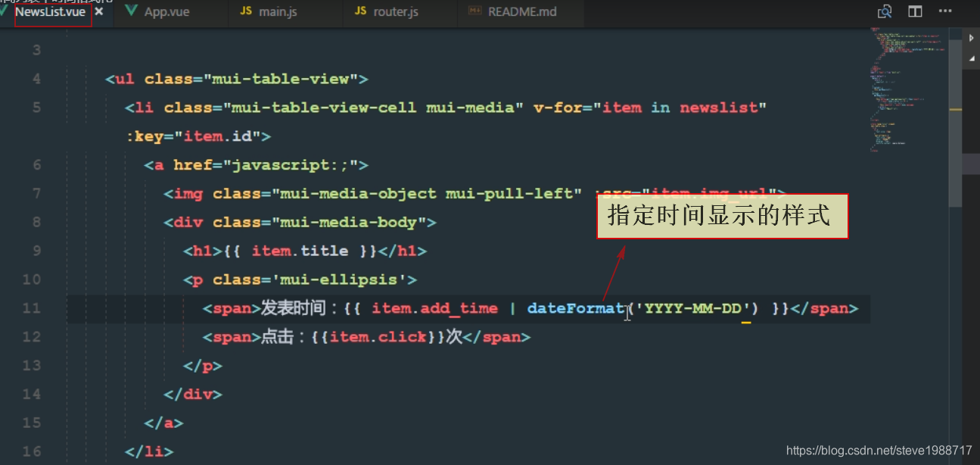Click 'item.add_time' on line 11

coord(434,308)
